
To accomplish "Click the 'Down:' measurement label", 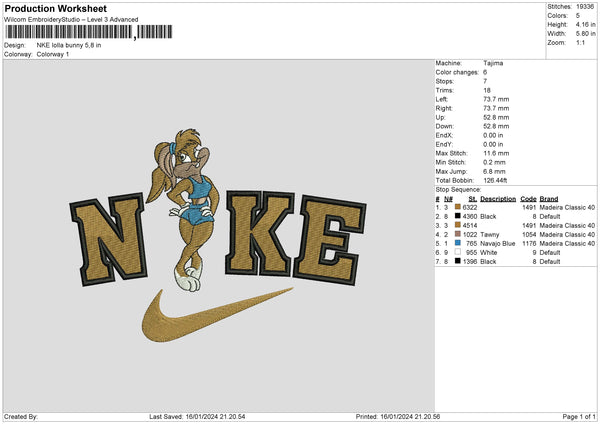I will pos(444,126).
